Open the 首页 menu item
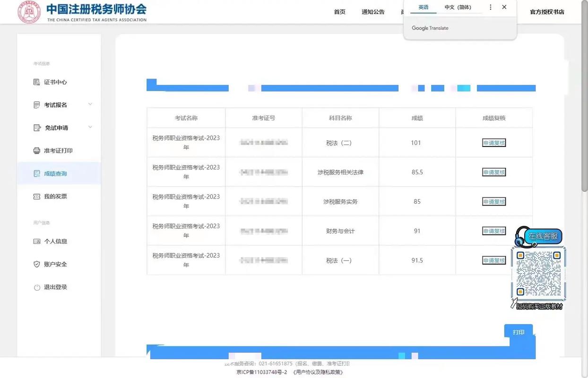This screenshot has width=588, height=378. tap(339, 12)
